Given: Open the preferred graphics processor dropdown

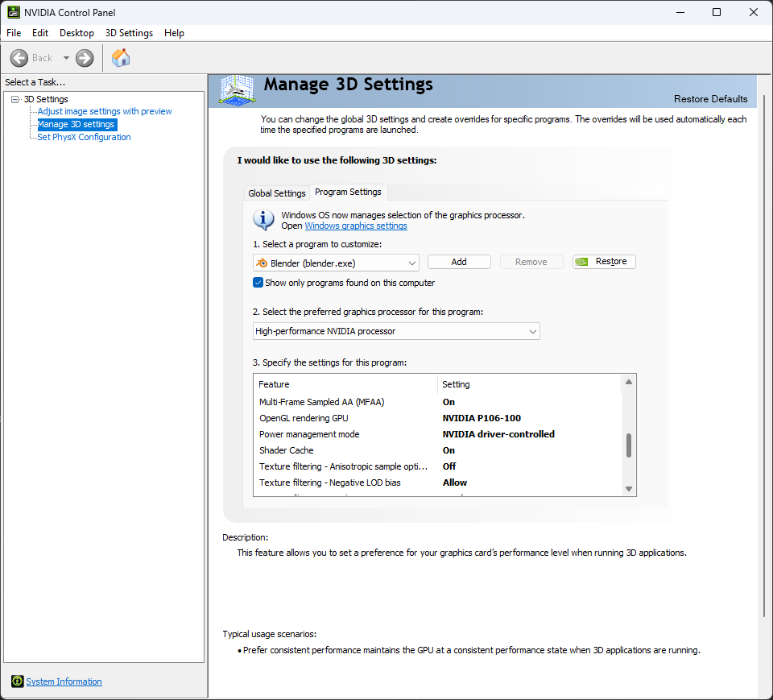Looking at the screenshot, I should pyautogui.click(x=396, y=331).
